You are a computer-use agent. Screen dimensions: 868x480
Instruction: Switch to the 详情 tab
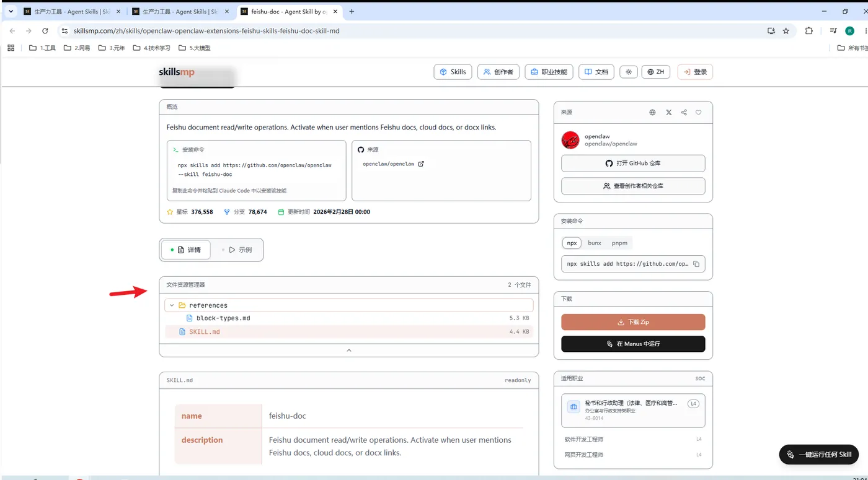(186, 250)
